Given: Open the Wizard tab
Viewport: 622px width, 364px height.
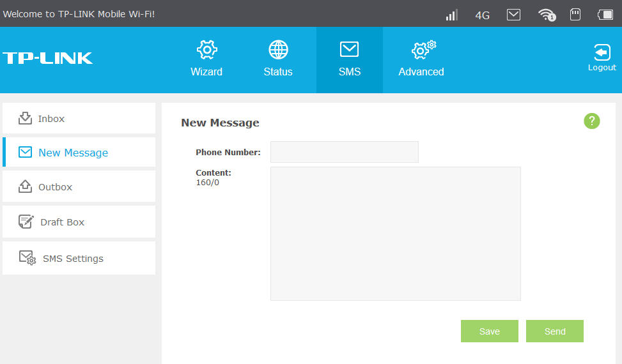Looking at the screenshot, I should tap(206, 59).
